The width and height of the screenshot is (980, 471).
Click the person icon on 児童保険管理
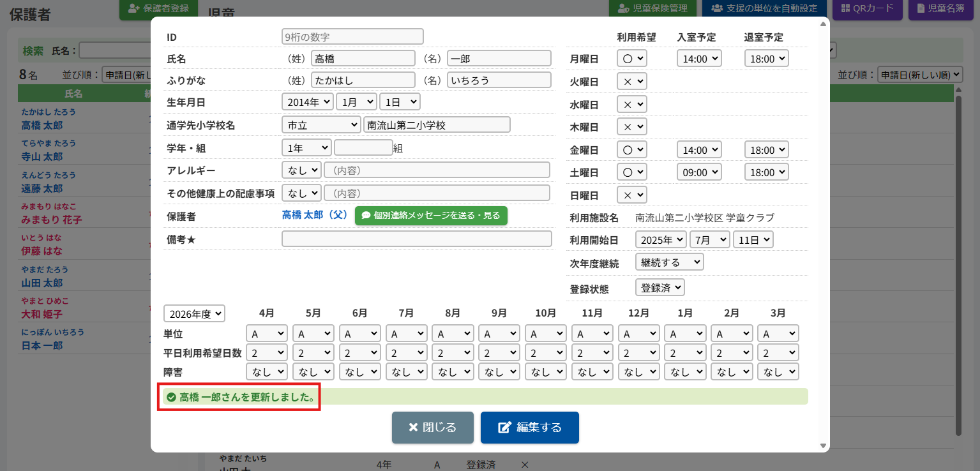tap(623, 8)
